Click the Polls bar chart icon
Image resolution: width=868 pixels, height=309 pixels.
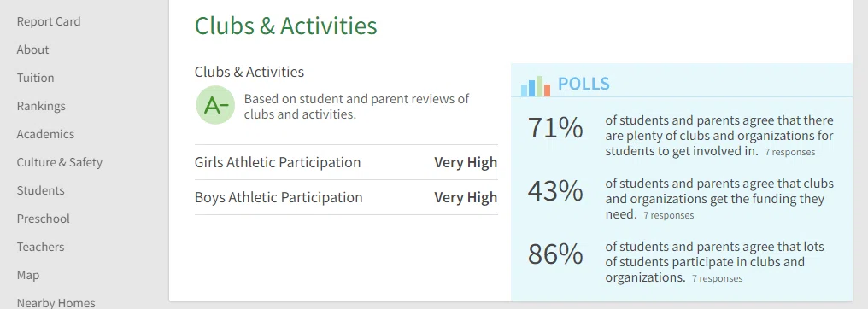536,85
